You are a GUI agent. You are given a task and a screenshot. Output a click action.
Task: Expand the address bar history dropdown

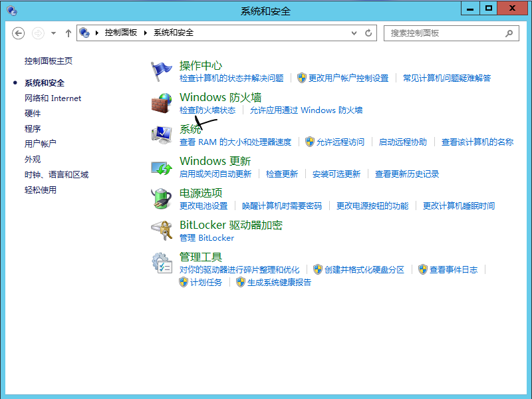[354, 33]
